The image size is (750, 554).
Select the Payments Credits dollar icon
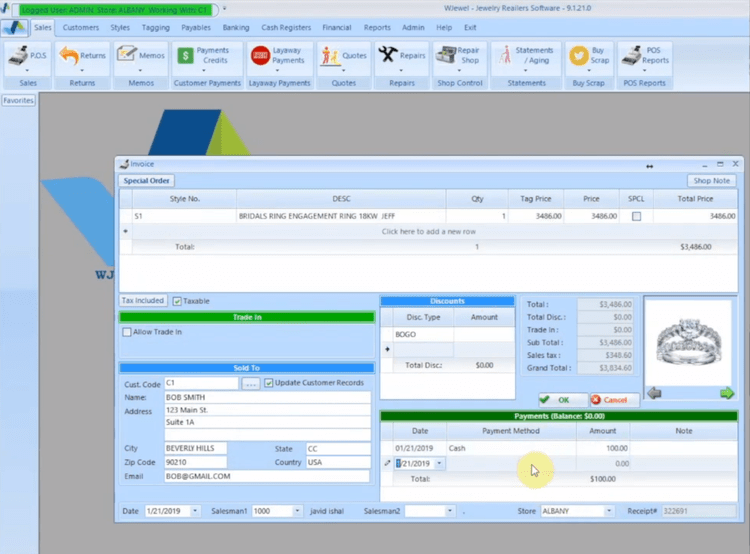tap(185, 58)
